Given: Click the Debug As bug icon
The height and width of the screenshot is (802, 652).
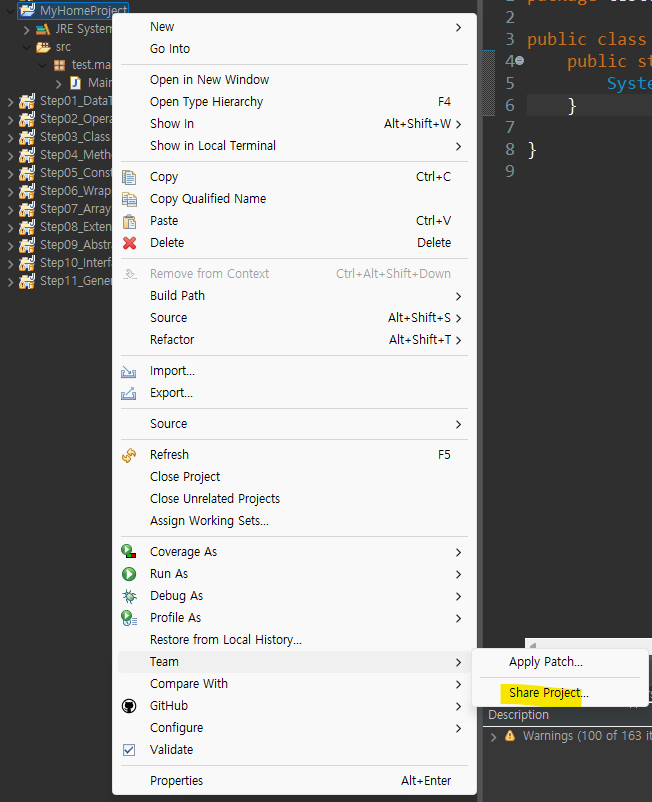Looking at the screenshot, I should tap(129, 596).
